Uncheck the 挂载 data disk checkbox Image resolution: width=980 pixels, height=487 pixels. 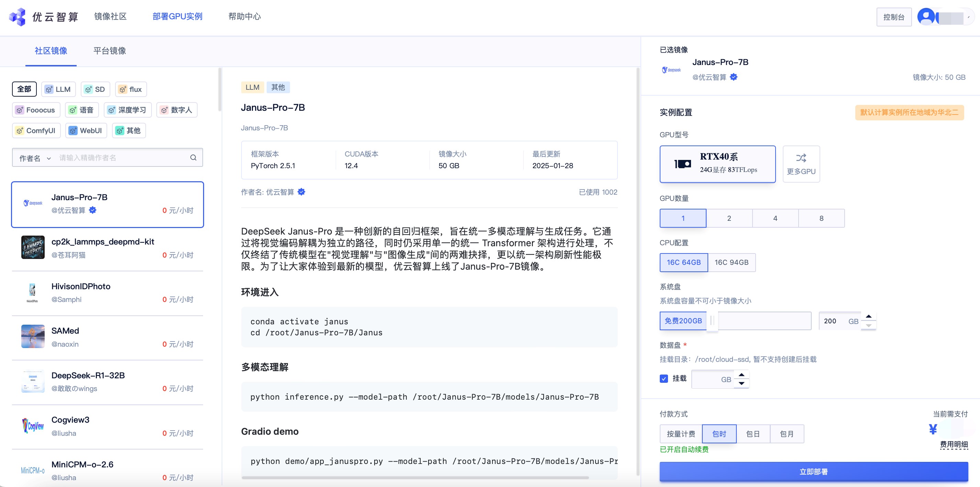664,378
